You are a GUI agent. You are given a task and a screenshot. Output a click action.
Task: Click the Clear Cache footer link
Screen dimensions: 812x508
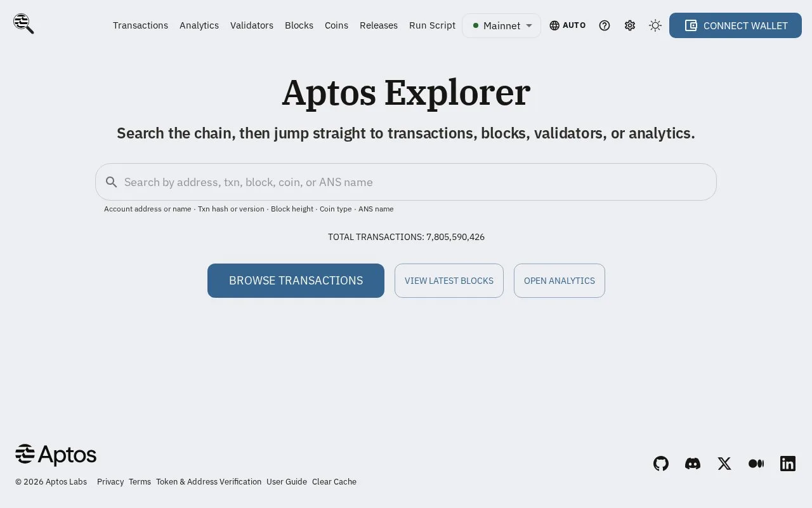(334, 482)
